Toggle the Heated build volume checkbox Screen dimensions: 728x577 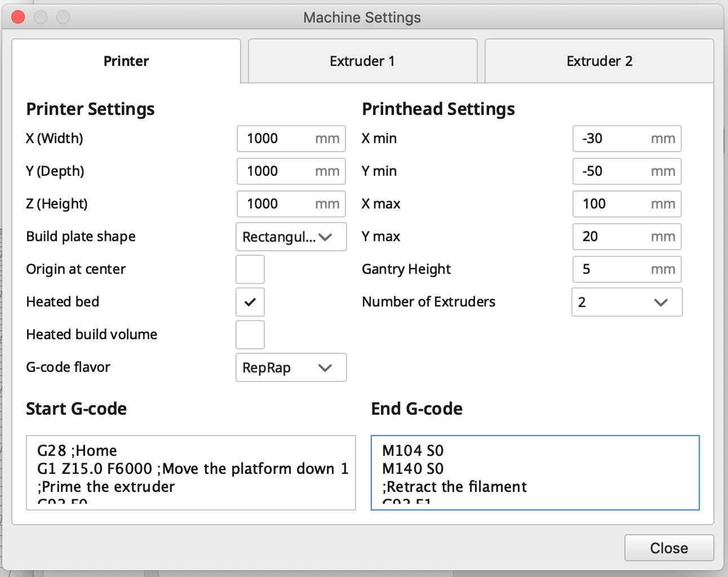(250, 335)
